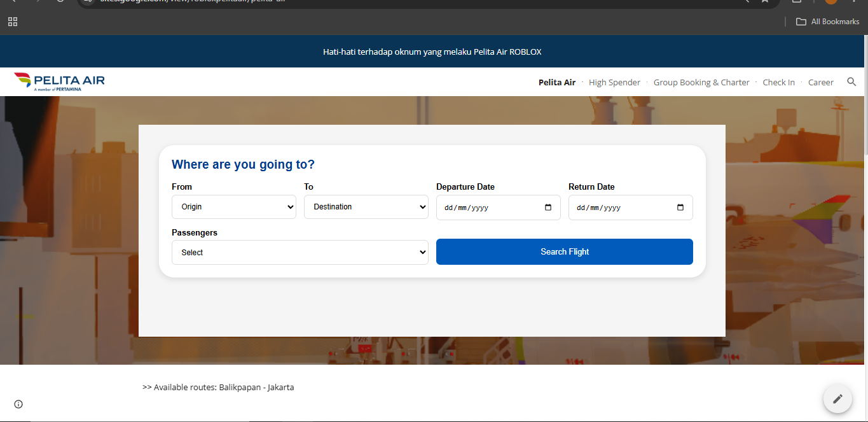Screen dimensions: 868x422
Task: Click the Departure Date input field
Action: pyautogui.click(x=499, y=207)
